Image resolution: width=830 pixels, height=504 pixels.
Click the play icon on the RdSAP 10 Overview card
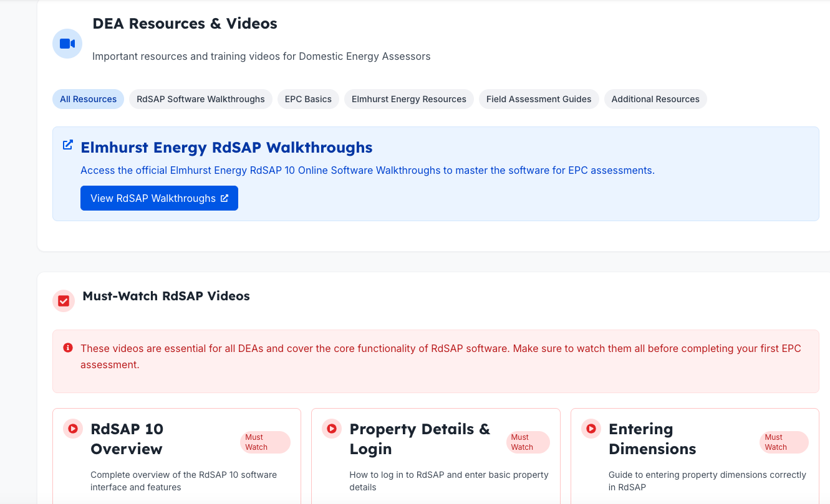(x=73, y=429)
